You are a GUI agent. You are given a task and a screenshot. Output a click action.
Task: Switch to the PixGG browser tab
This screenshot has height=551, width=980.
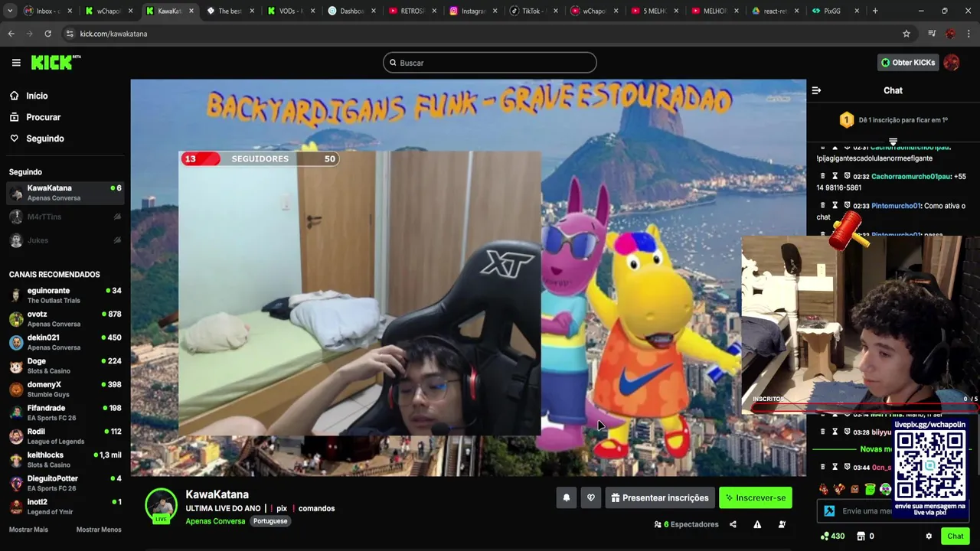(x=835, y=11)
